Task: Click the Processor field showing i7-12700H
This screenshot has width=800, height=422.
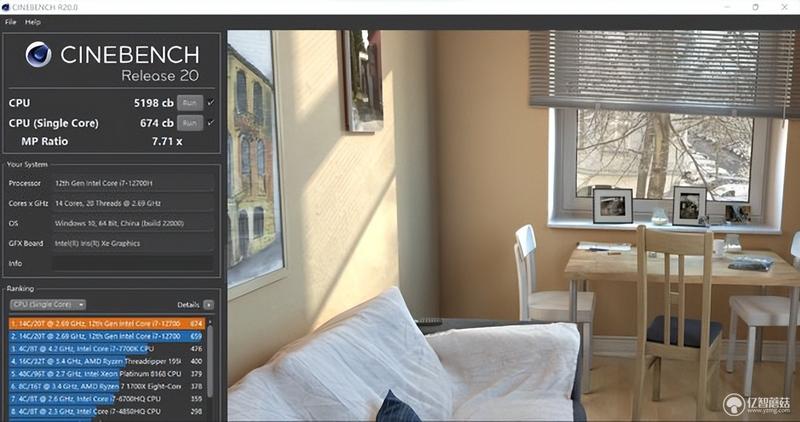Action: [133, 183]
